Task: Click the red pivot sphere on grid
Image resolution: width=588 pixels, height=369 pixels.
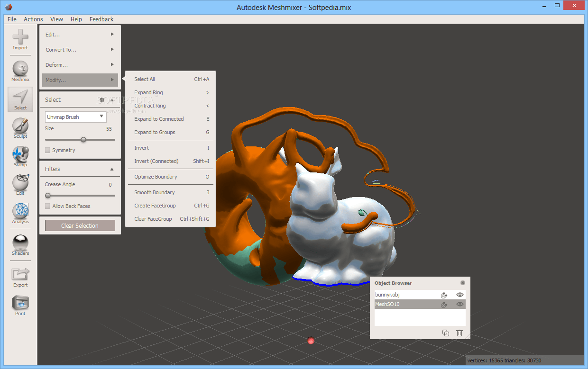Action: [311, 341]
